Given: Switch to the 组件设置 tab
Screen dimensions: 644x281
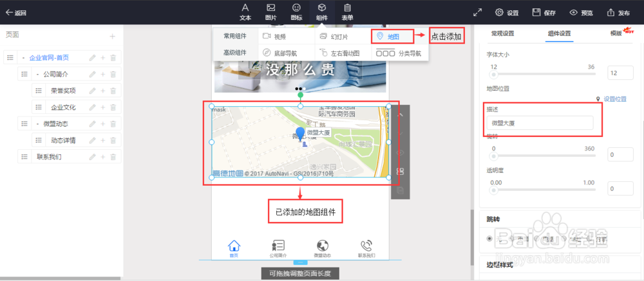Looking at the screenshot, I should tap(559, 33).
